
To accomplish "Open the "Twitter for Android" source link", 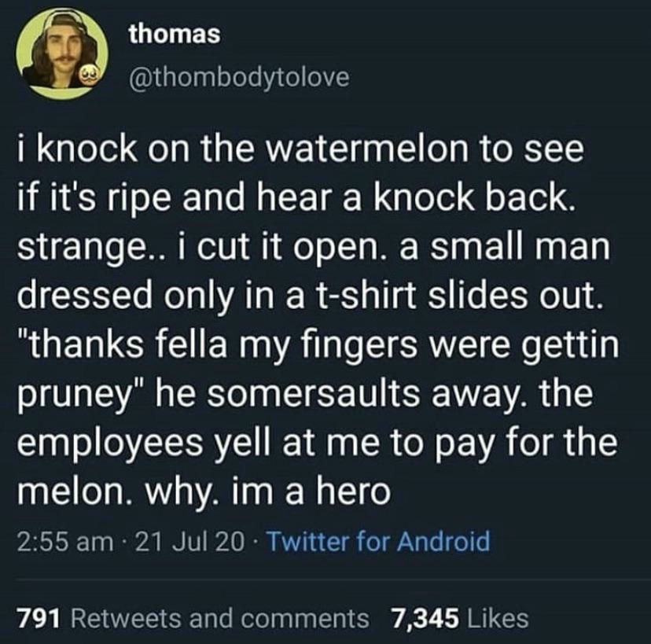I will tap(380, 542).
